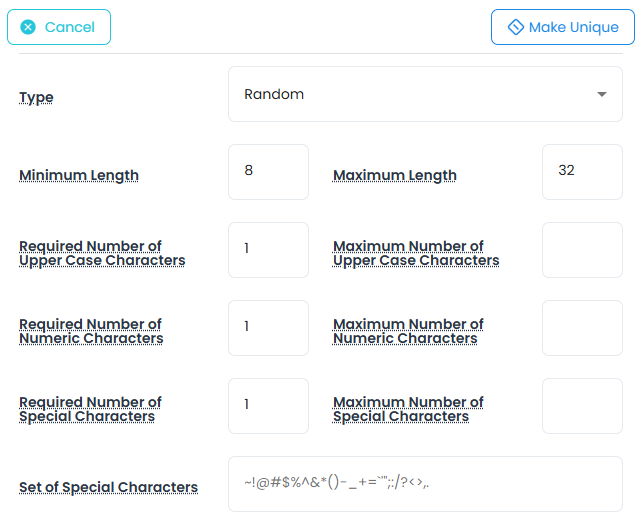Click the Set of Special Characters label
Screen dimensions: 641x528
[x=108, y=488]
